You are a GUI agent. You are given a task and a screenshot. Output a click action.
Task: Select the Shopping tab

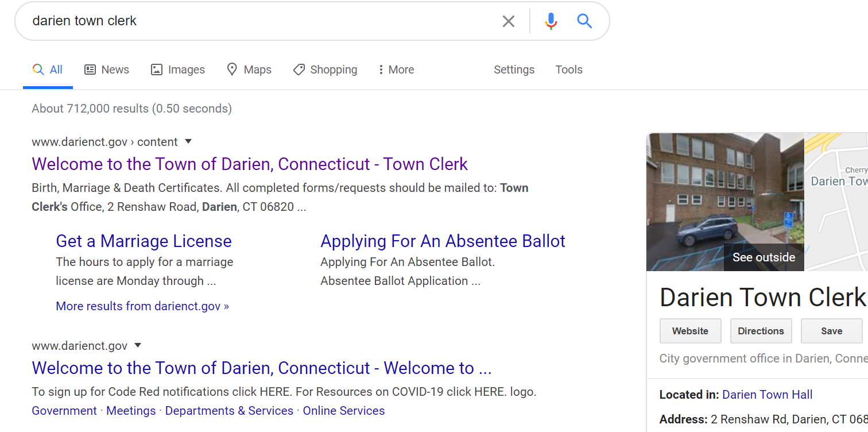point(325,70)
